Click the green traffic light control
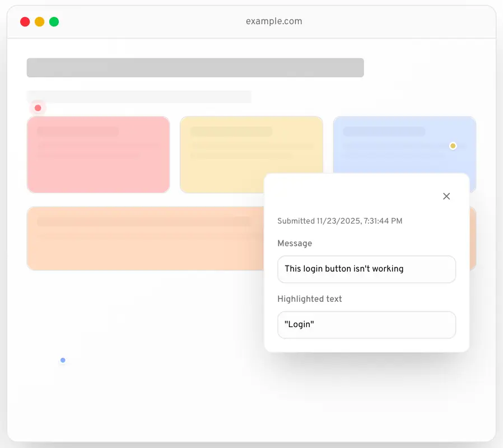 point(54,21)
